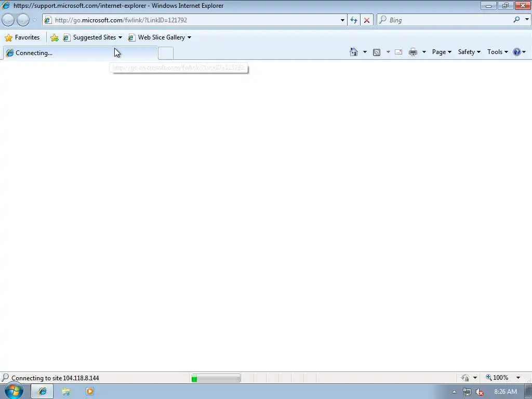Click the 100% zoom level button

[x=497, y=378]
